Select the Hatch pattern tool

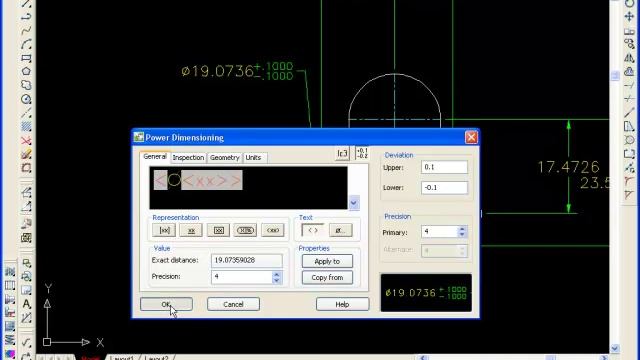(26, 127)
